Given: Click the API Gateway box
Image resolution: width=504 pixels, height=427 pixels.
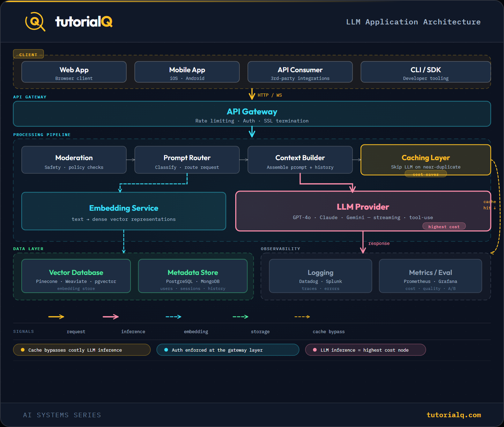Looking at the screenshot, I should [252, 114].
